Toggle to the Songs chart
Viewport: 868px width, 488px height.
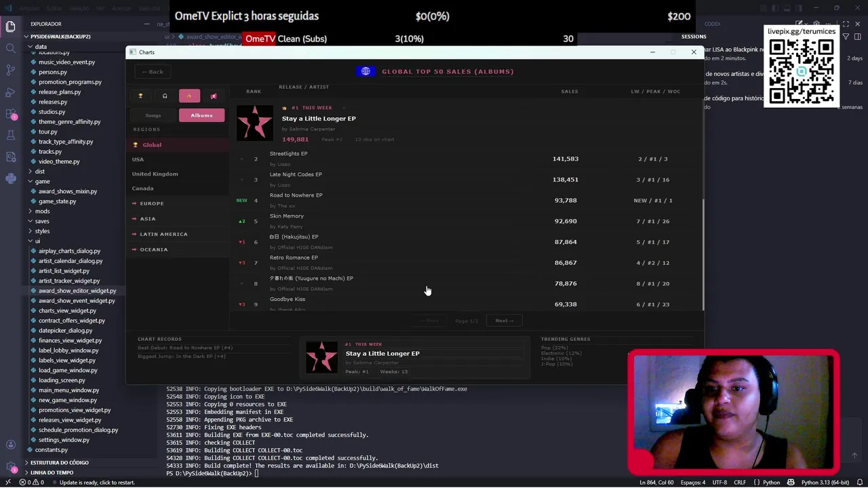[x=153, y=115]
